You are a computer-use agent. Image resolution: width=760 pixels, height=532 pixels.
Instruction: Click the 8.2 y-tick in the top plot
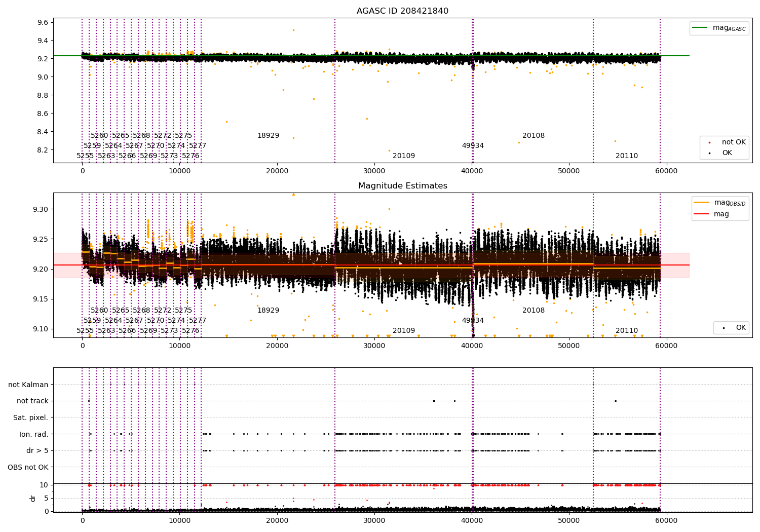pyautogui.click(x=43, y=150)
